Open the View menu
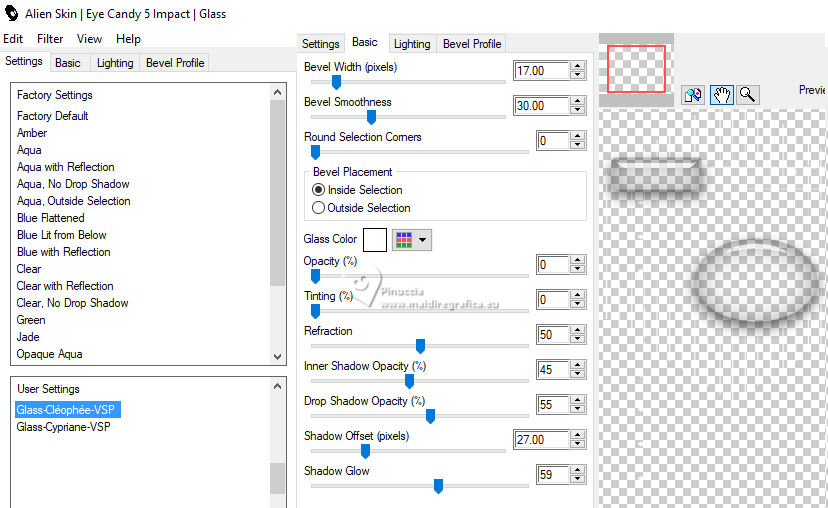Image resolution: width=828 pixels, height=508 pixels. pos(89,39)
